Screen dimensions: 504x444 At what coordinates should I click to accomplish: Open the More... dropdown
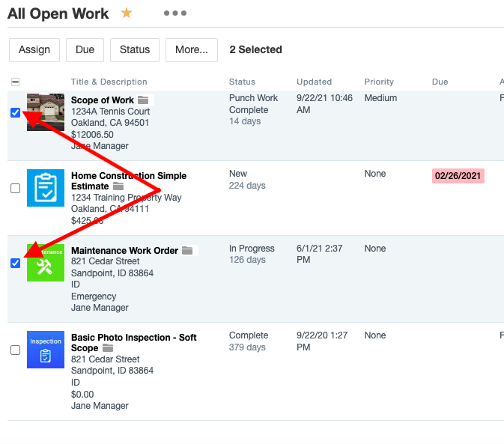point(192,50)
